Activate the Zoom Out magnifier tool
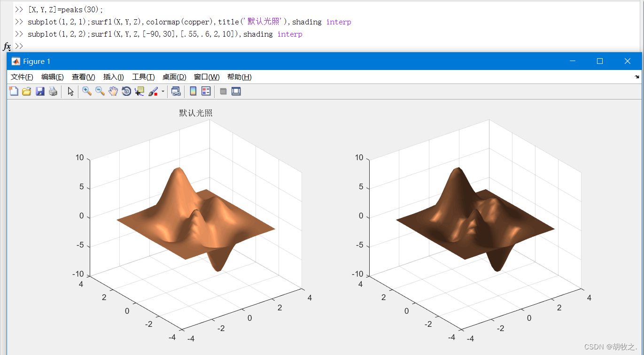Image resolution: width=644 pixels, height=355 pixels. pos(100,92)
